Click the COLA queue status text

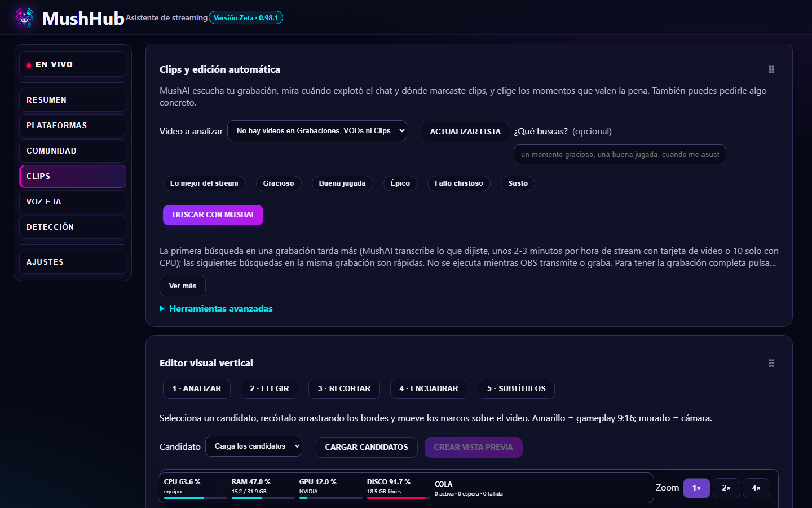[469, 489]
